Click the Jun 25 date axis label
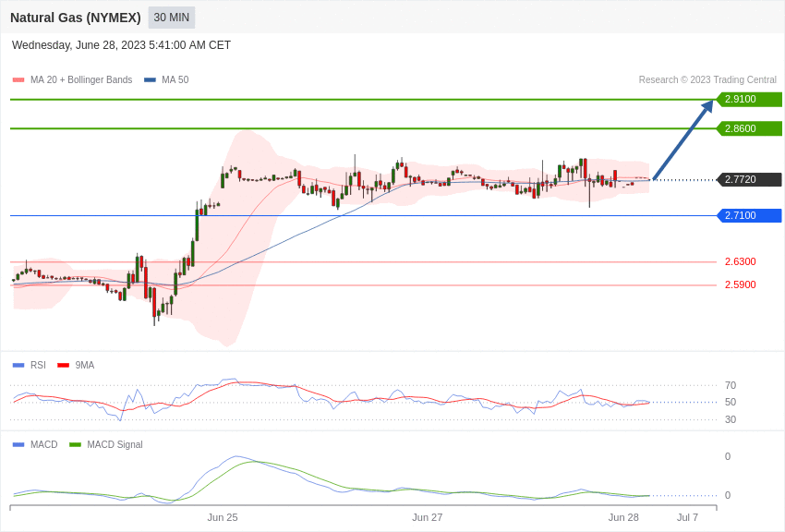Screen dimensions: 785x532 pyautogui.click(x=223, y=517)
